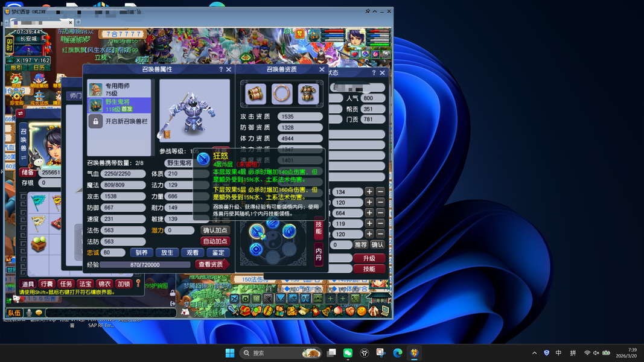This screenshot has height=362, width=644.
Task: Click the 查看资质 arrow button
Action: (212, 264)
